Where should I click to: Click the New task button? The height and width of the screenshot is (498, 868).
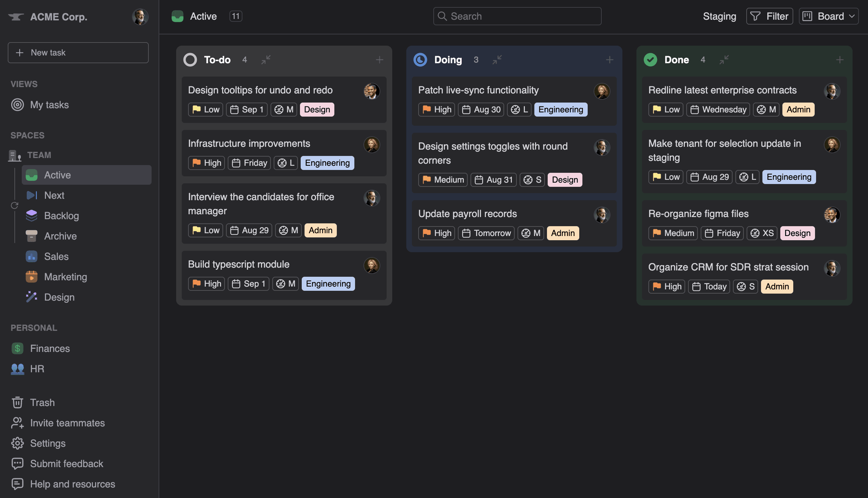point(78,53)
